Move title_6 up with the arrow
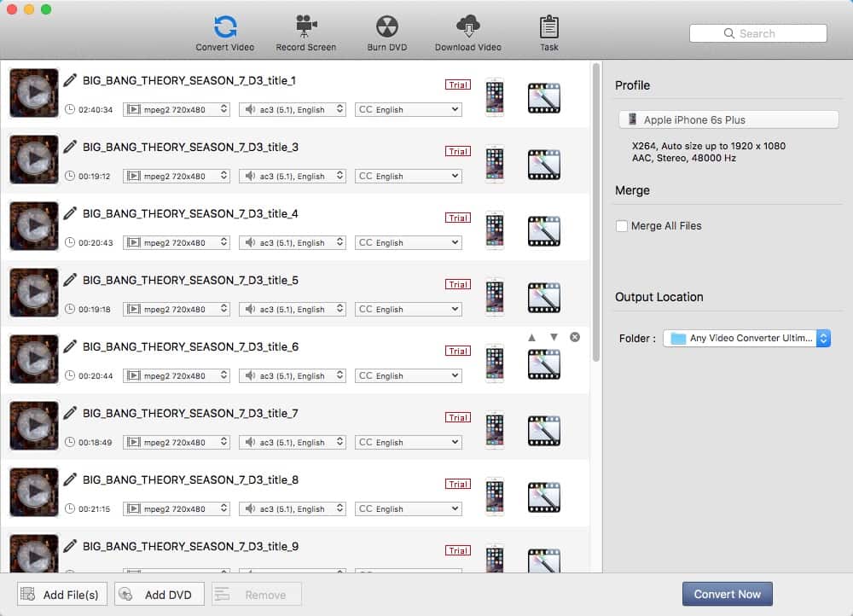 [532, 337]
